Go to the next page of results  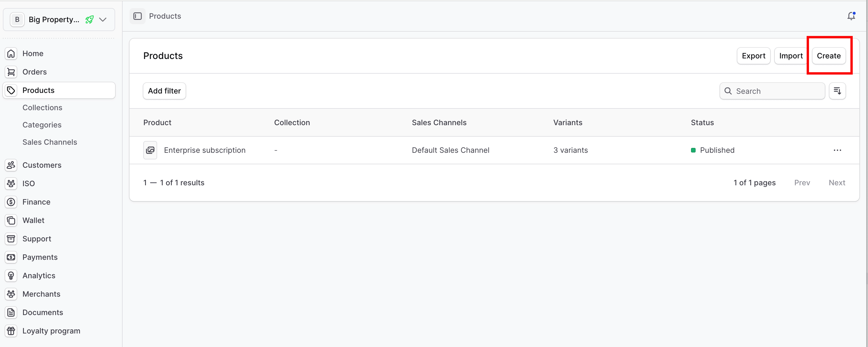click(x=837, y=183)
